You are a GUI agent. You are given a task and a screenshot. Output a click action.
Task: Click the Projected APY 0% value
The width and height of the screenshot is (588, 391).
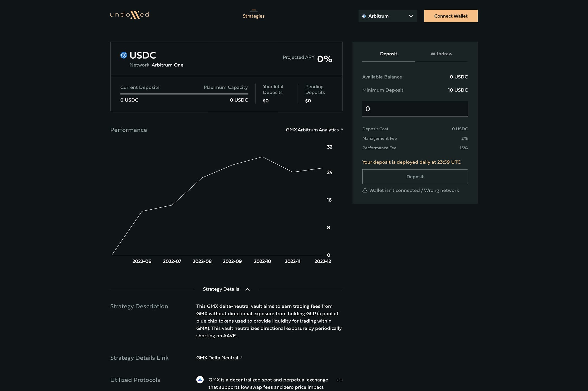(325, 59)
